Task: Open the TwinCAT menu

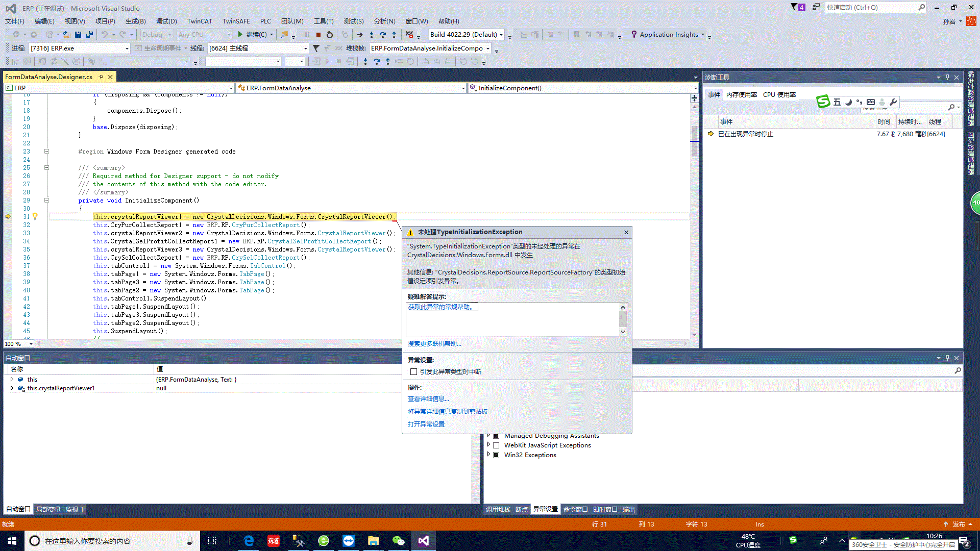Action: (200, 21)
